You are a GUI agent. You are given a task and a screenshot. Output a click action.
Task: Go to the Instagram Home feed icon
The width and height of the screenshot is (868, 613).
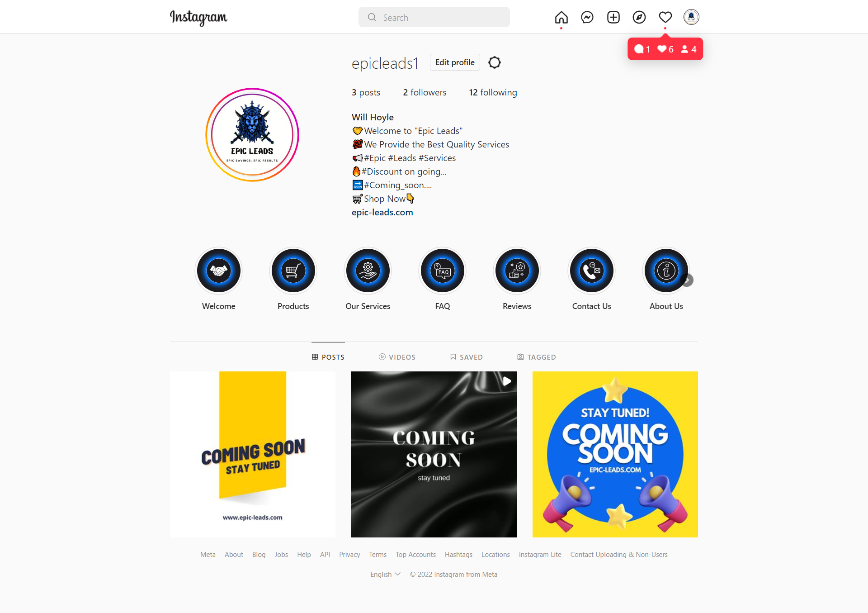point(561,18)
